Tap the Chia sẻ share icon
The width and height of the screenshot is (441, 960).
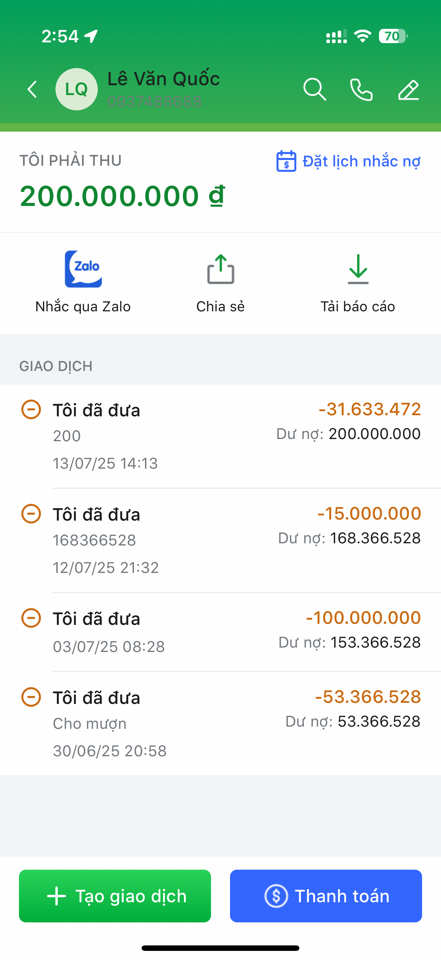[220, 269]
